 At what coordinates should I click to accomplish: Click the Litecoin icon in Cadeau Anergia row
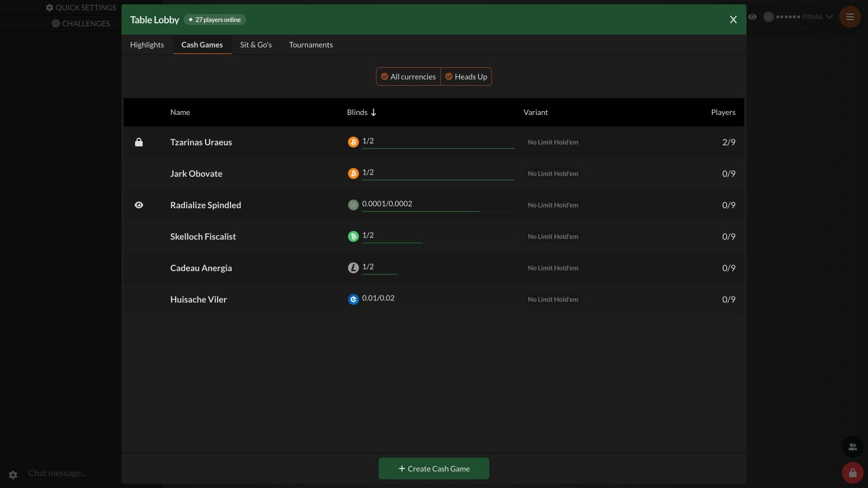353,268
